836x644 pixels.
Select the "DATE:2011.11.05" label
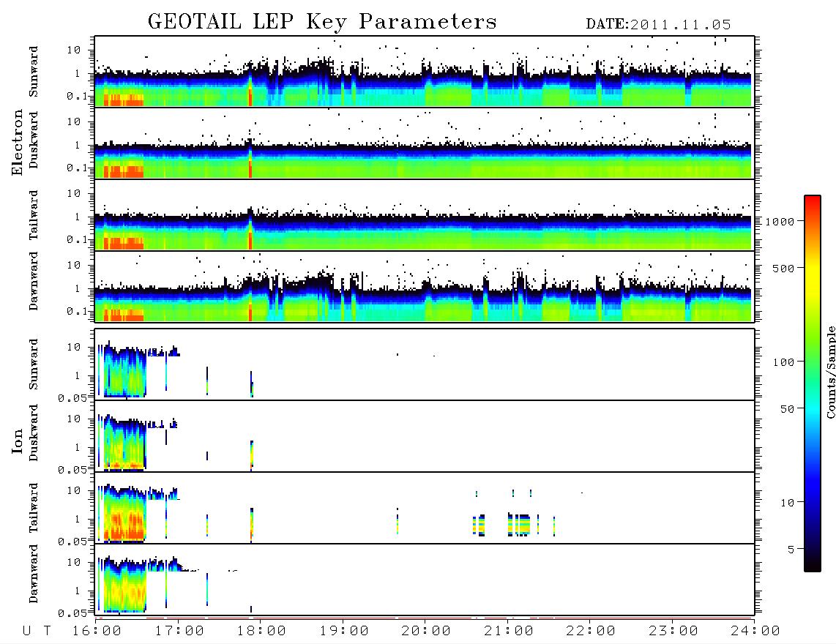(x=658, y=25)
